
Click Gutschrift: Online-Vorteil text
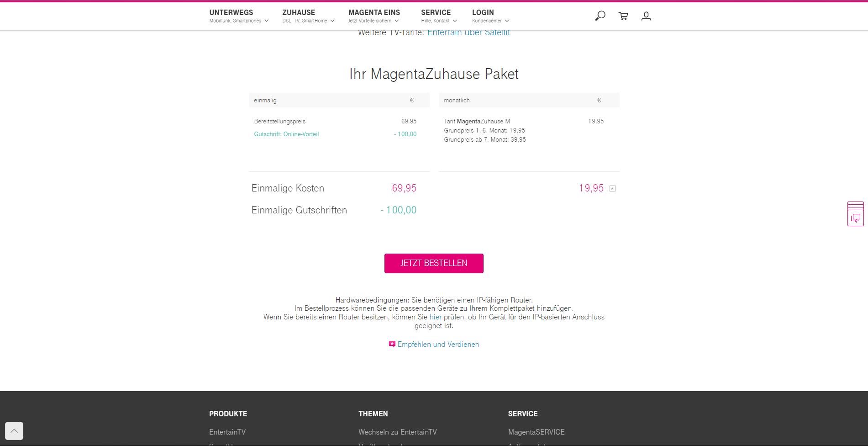(x=286, y=134)
